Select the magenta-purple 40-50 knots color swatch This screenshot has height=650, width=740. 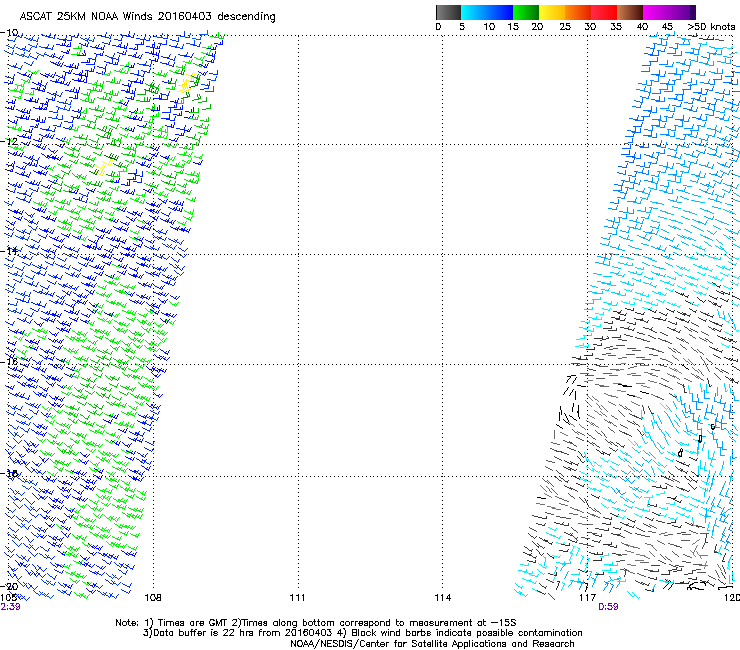669,12
